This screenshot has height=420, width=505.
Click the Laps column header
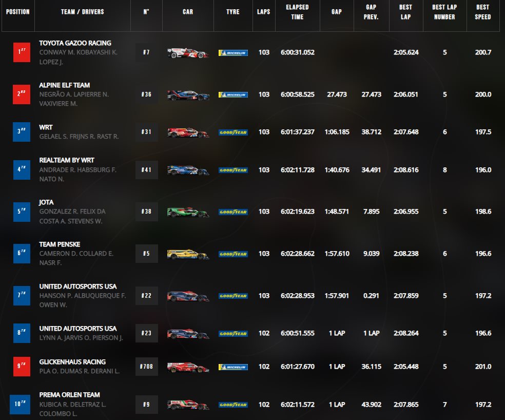(263, 12)
